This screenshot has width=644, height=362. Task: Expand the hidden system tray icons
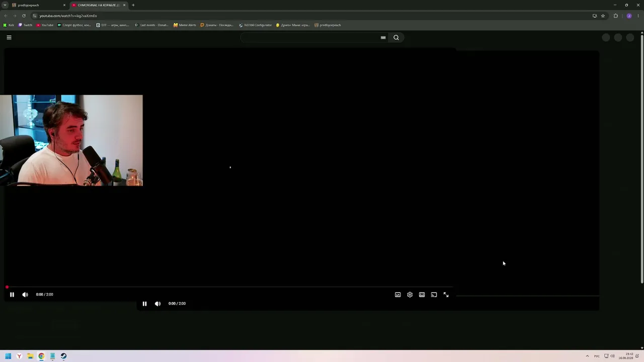587,356
